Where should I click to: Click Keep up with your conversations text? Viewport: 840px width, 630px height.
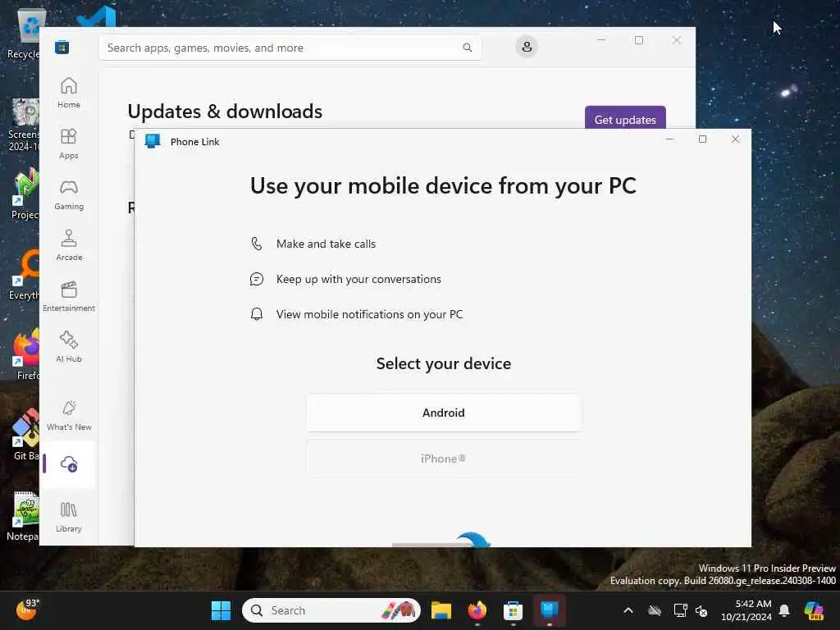click(358, 279)
